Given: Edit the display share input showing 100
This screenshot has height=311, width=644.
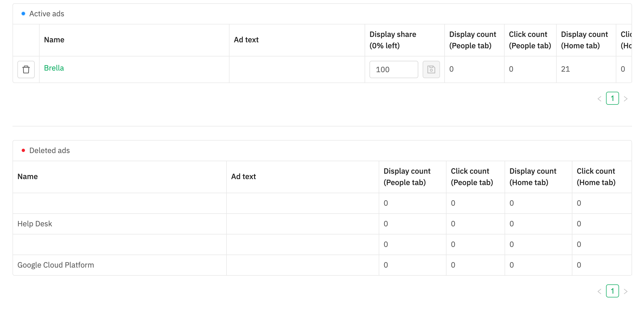Looking at the screenshot, I should coord(394,69).
